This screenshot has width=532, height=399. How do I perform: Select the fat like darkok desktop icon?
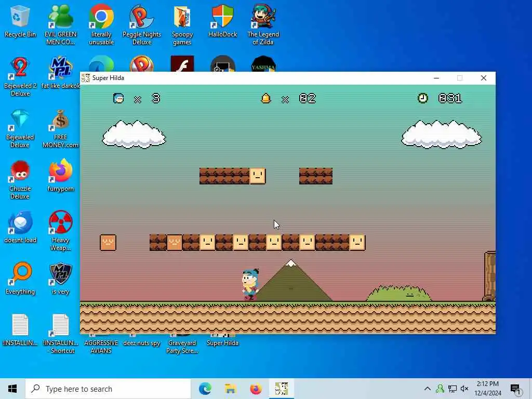(60, 73)
